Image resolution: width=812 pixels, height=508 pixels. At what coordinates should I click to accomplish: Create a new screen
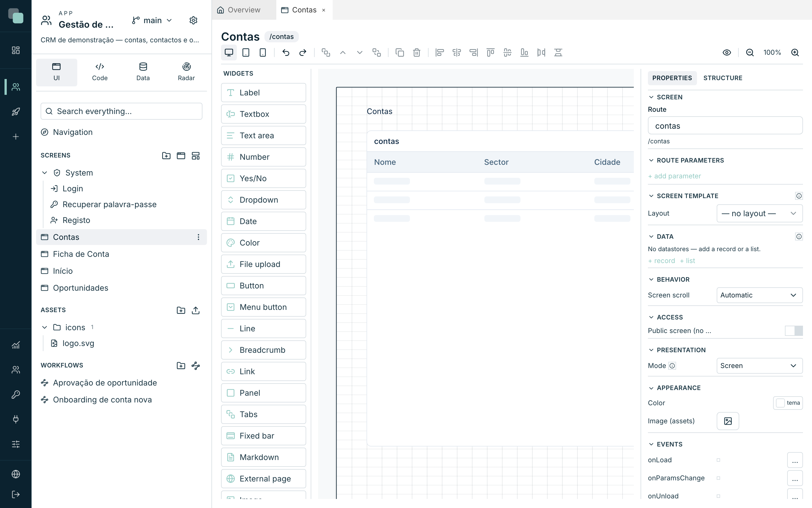181,156
